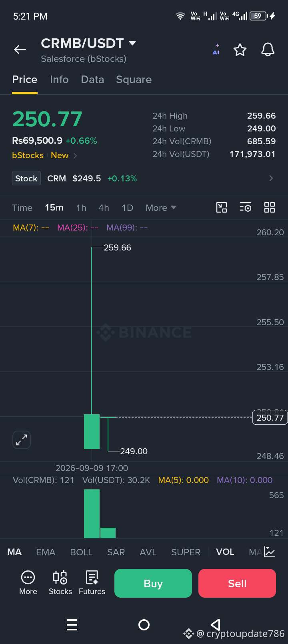Expand the More timeframe dropdown
This screenshot has width=288, height=644.
point(161,208)
